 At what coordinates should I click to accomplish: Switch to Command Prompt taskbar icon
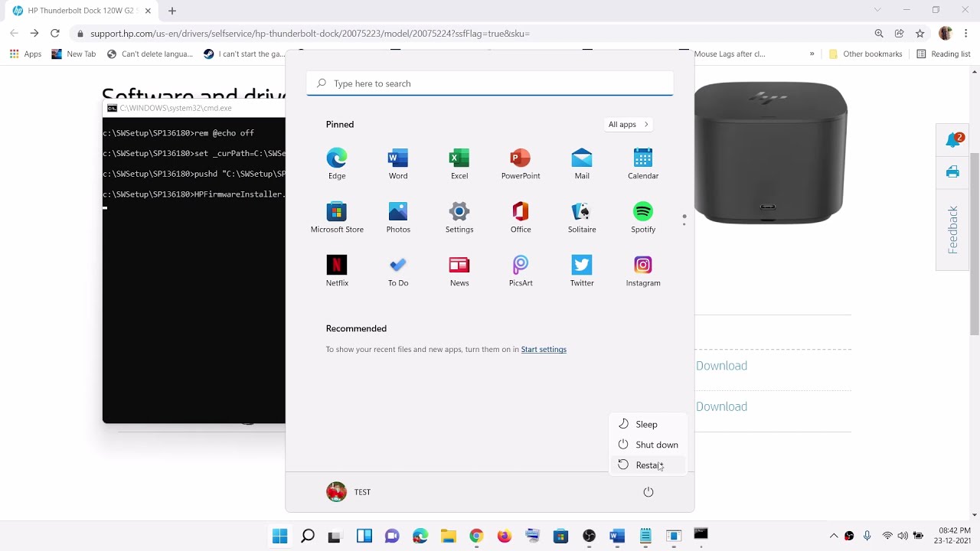click(701, 535)
